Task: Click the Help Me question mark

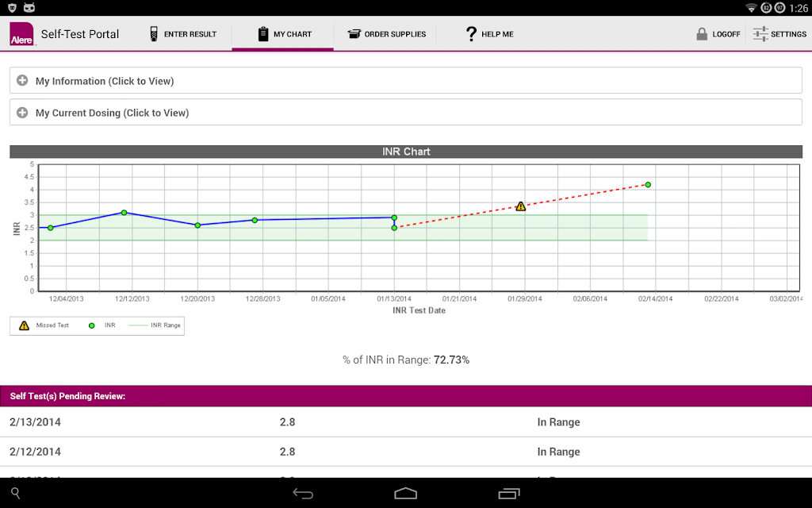Action: point(471,33)
